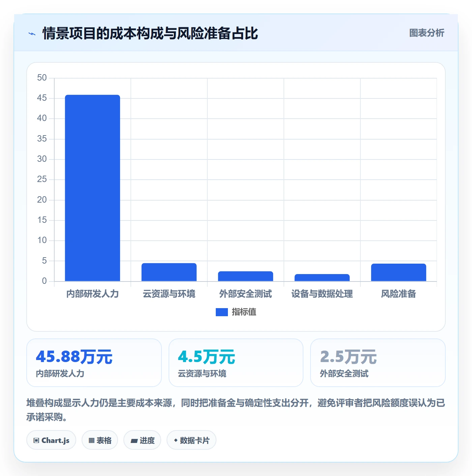Viewport: 472px width, 476px height.
Task: Click the 进度 tag chip
Action: pos(142,440)
